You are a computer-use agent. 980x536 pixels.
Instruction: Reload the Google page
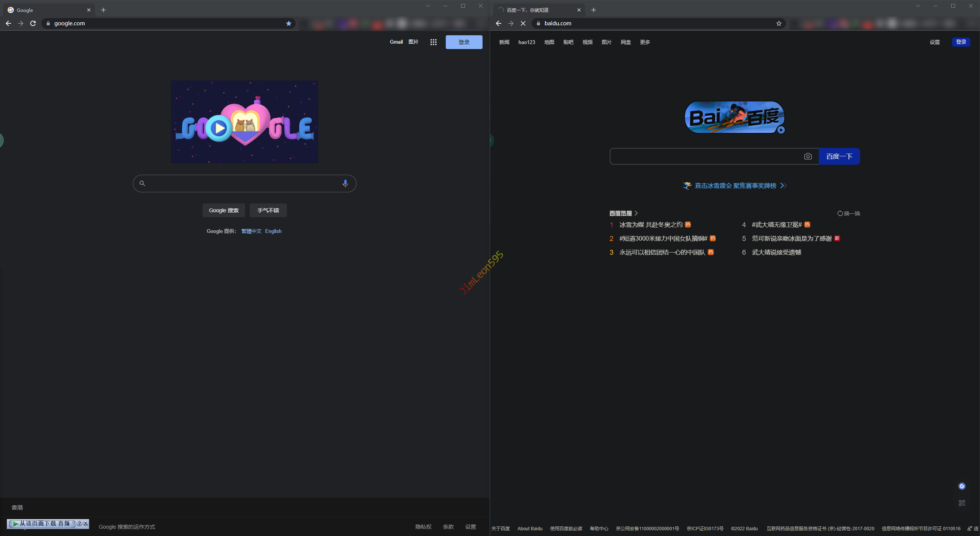point(33,23)
